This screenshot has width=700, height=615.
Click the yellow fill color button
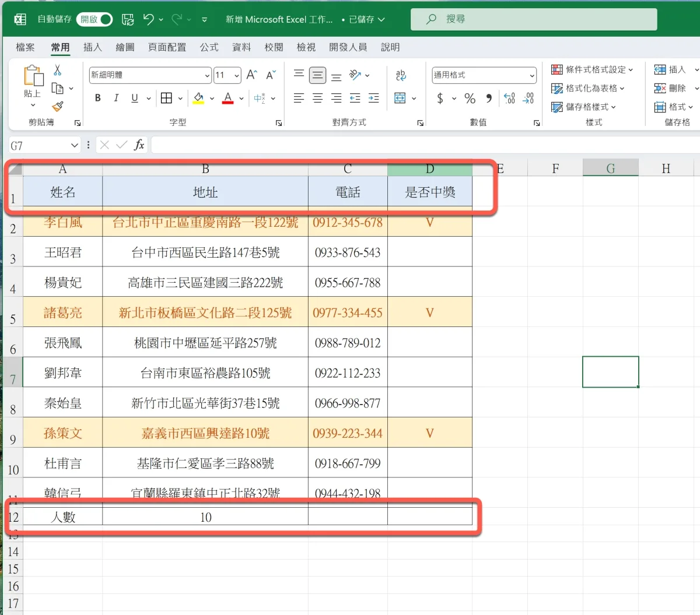(198, 98)
